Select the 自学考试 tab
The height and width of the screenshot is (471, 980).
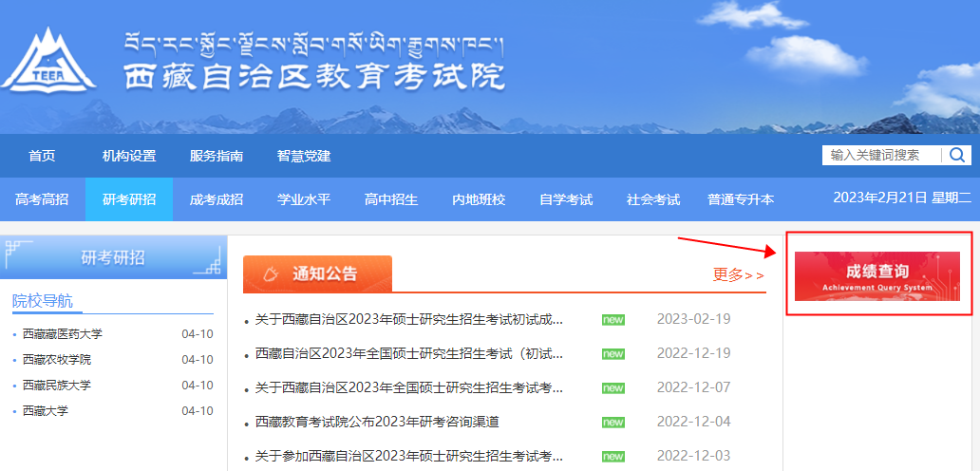click(x=566, y=200)
